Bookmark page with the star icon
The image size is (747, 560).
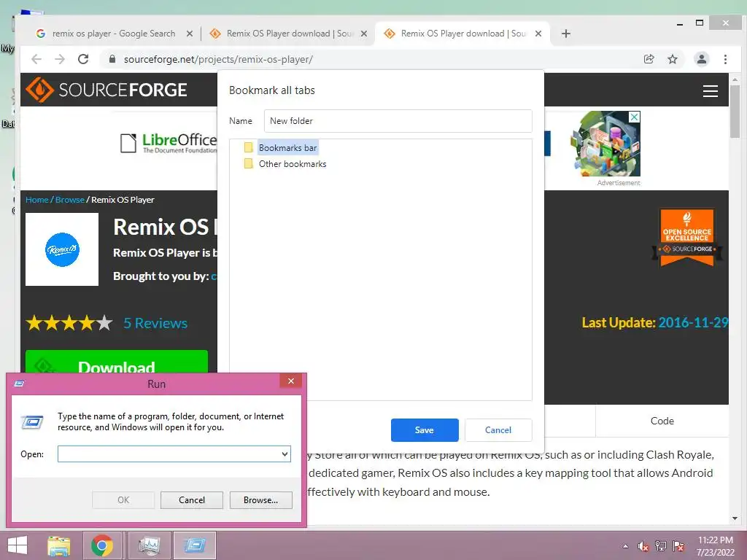[672, 59]
